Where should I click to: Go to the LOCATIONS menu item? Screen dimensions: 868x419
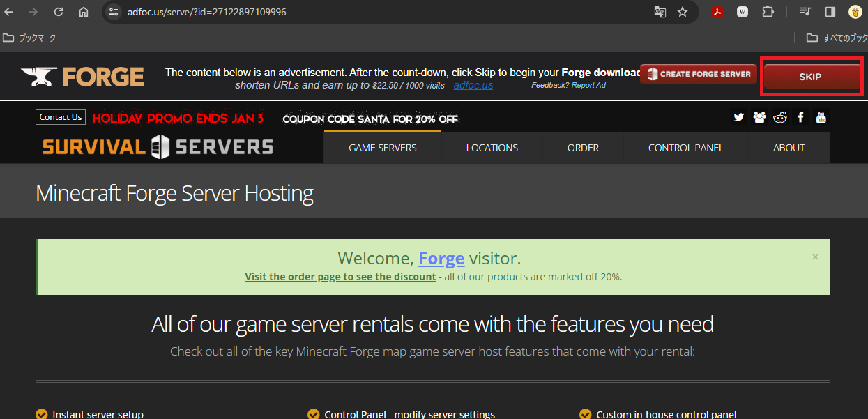click(x=492, y=148)
